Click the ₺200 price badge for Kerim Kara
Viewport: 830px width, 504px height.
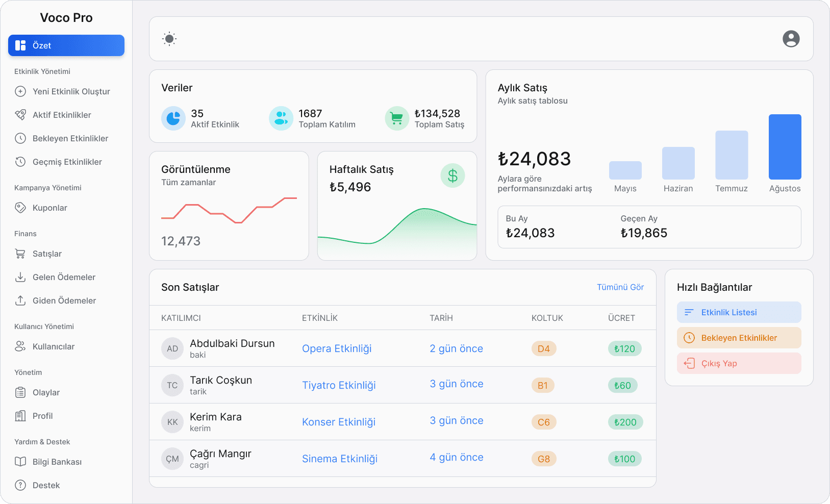(625, 422)
